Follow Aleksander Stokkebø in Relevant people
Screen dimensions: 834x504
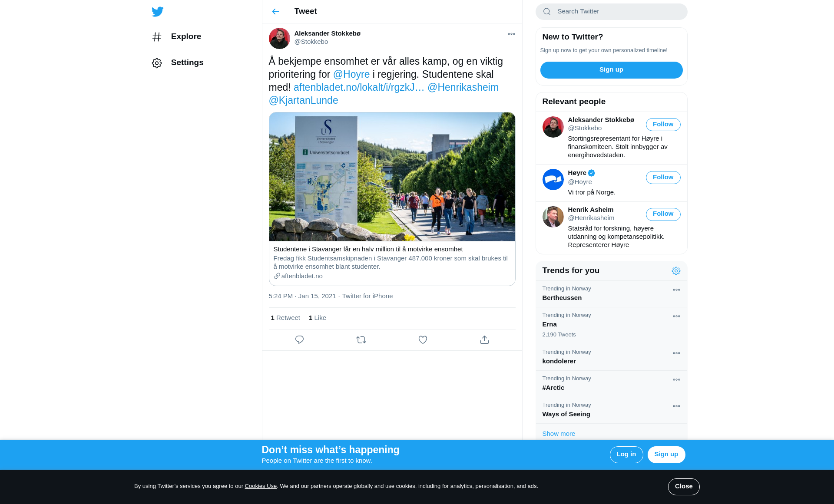[663, 125]
